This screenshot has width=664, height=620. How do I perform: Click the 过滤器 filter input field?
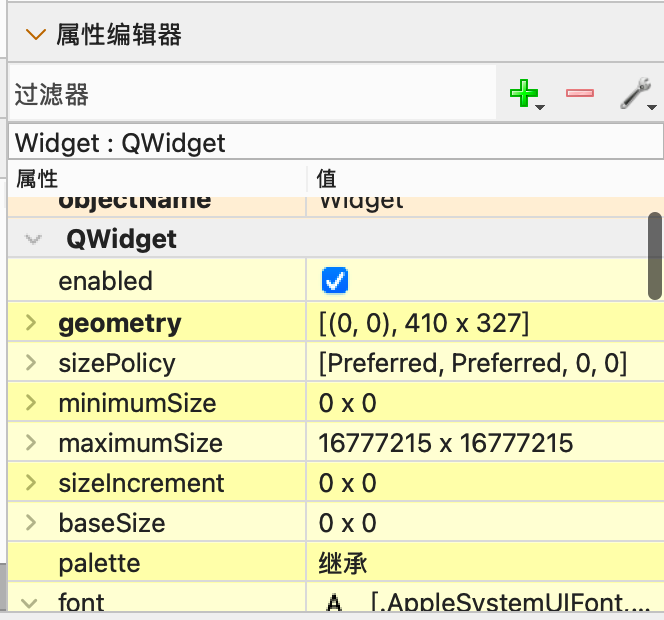tap(252, 93)
